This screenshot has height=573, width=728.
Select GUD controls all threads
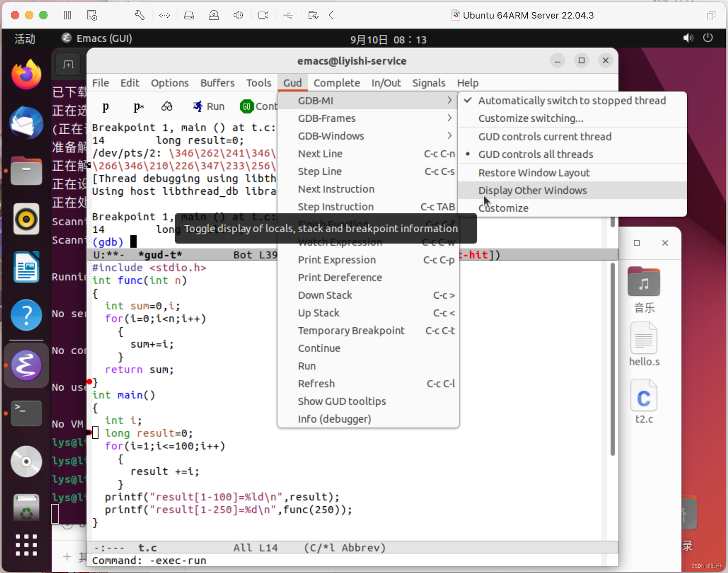[572, 154]
